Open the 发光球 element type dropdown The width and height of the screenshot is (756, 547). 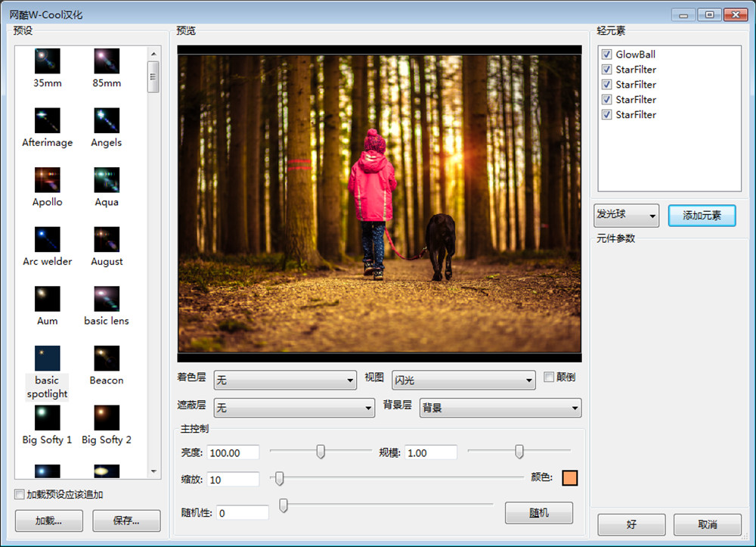[x=626, y=216]
